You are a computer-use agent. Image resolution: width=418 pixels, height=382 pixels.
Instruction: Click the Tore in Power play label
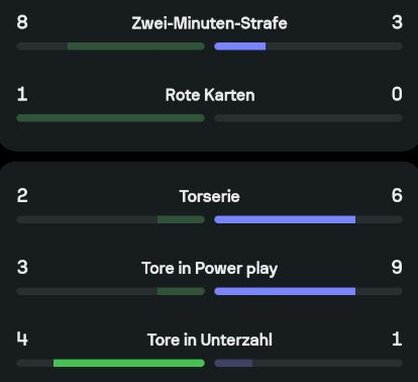click(x=209, y=269)
